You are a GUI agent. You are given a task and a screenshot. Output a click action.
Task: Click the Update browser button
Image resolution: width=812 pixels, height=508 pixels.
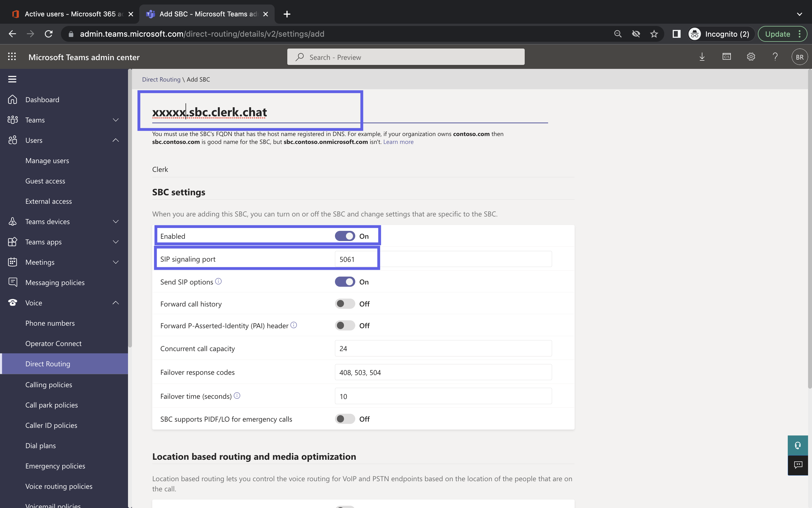pos(782,34)
